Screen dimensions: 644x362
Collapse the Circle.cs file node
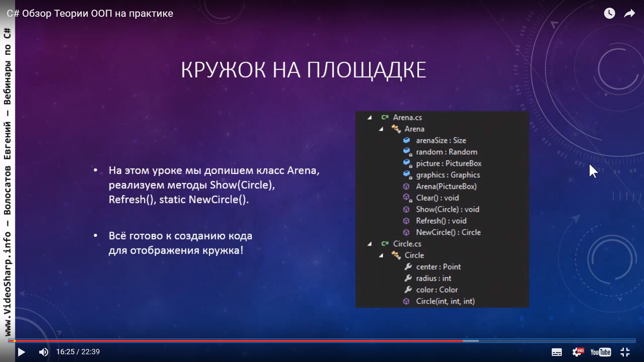coord(370,244)
